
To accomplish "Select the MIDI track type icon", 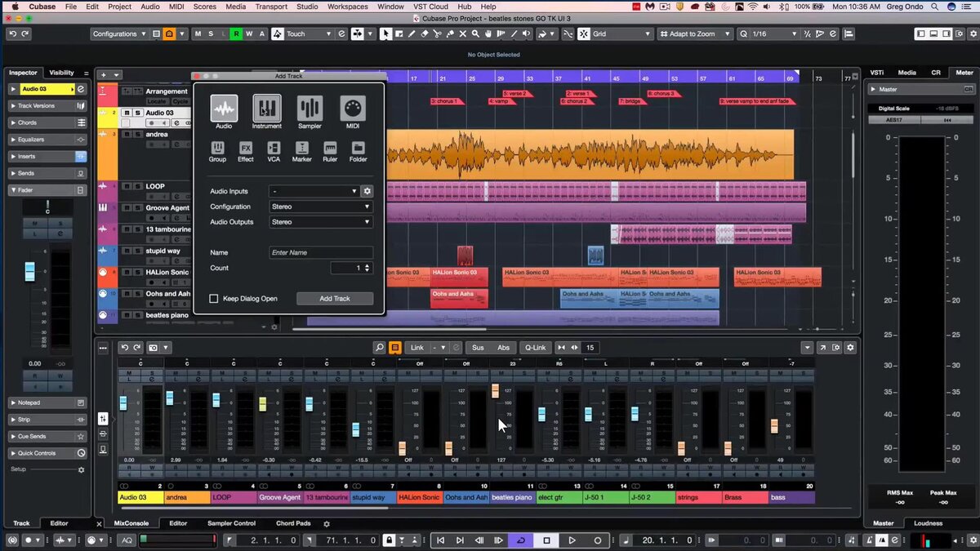I will click(352, 108).
